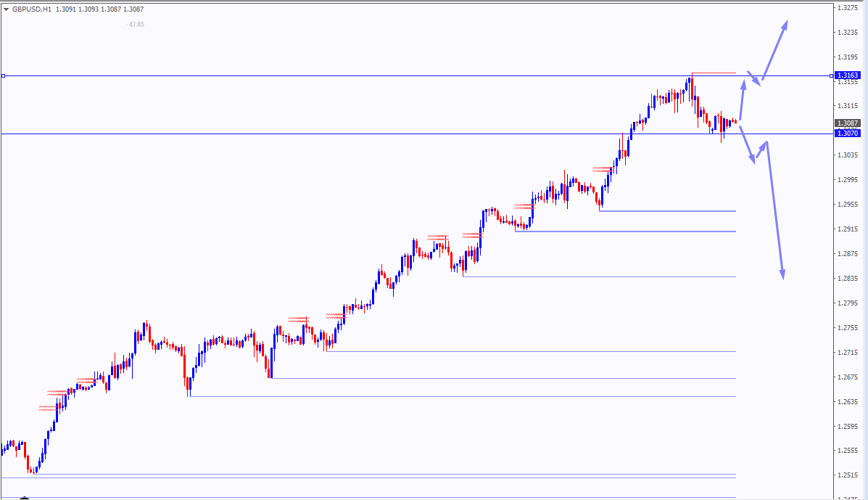Select the 1.3163 price label on the axis
This screenshot has height=500, width=868.
tap(848, 75)
